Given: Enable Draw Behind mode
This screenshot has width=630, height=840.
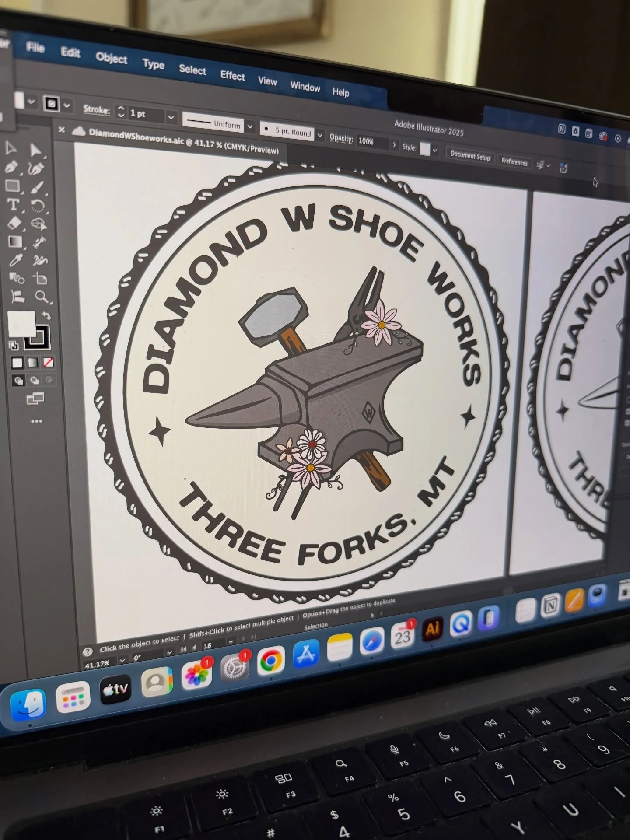Looking at the screenshot, I should pos(34,380).
